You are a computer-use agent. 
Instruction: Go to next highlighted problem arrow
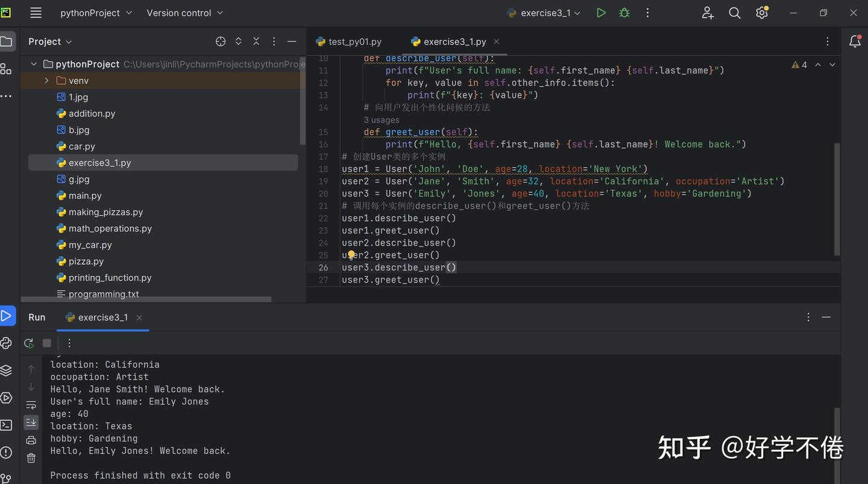coord(832,64)
